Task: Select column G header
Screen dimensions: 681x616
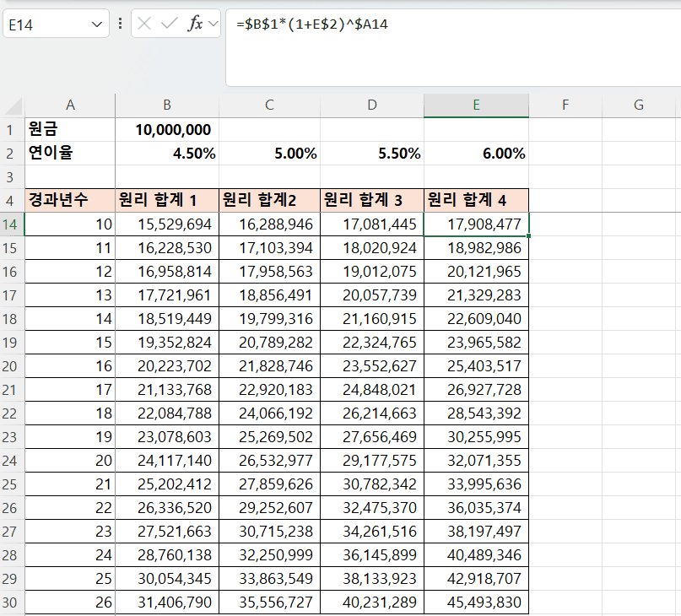Action: coord(639,105)
